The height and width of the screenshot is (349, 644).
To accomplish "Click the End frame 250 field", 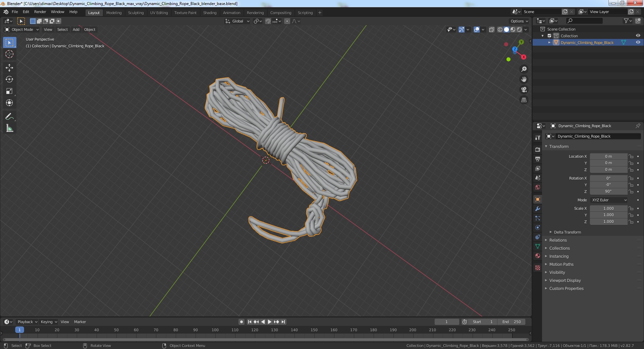I will click(511, 322).
